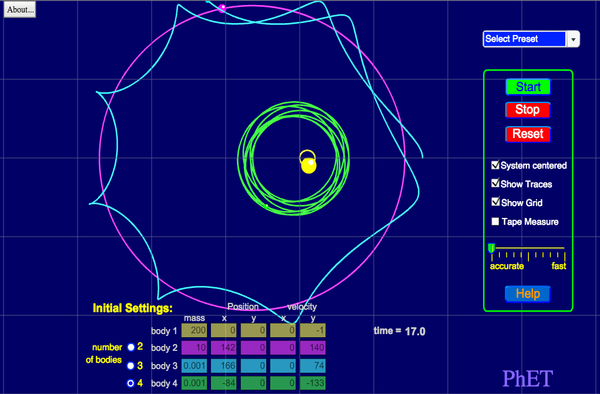Image resolution: width=600 pixels, height=394 pixels.
Task: Click the Start button to run the simulation
Action: [x=528, y=87]
